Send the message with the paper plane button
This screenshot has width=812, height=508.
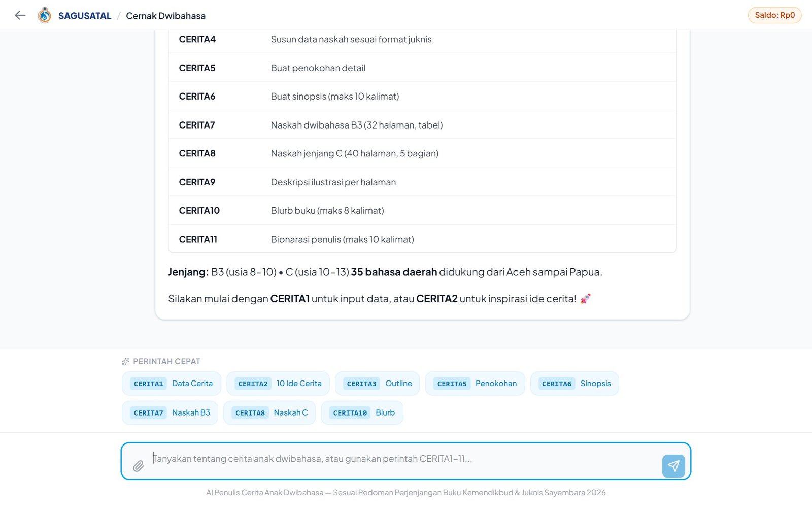pyautogui.click(x=673, y=466)
